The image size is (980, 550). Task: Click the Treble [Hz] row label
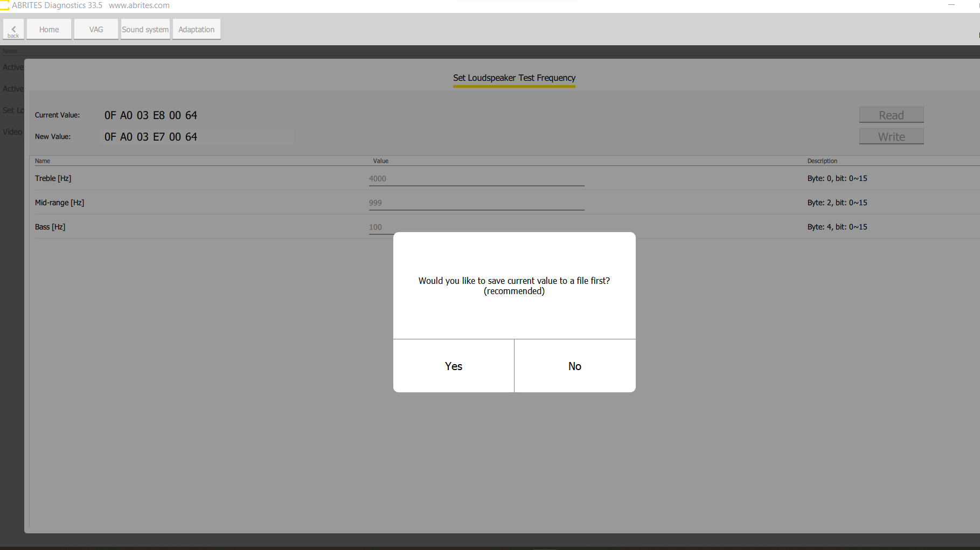tap(53, 178)
